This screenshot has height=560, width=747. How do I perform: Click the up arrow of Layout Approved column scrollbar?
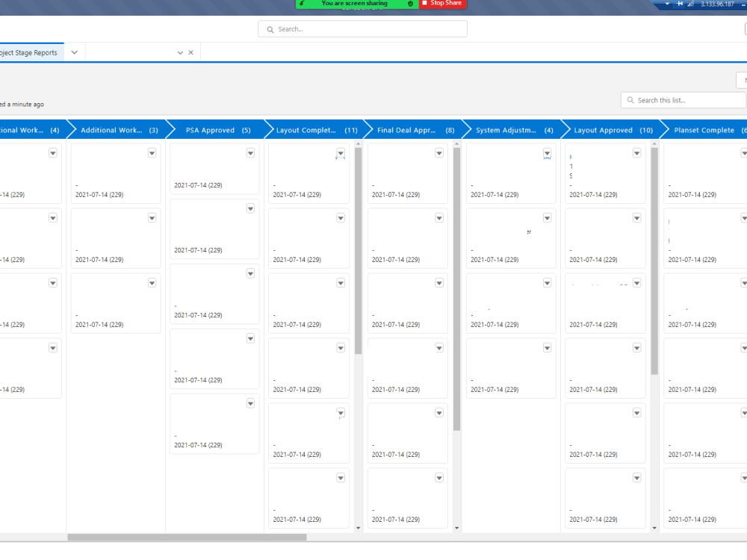pyautogui.click(x=654, y=143)
